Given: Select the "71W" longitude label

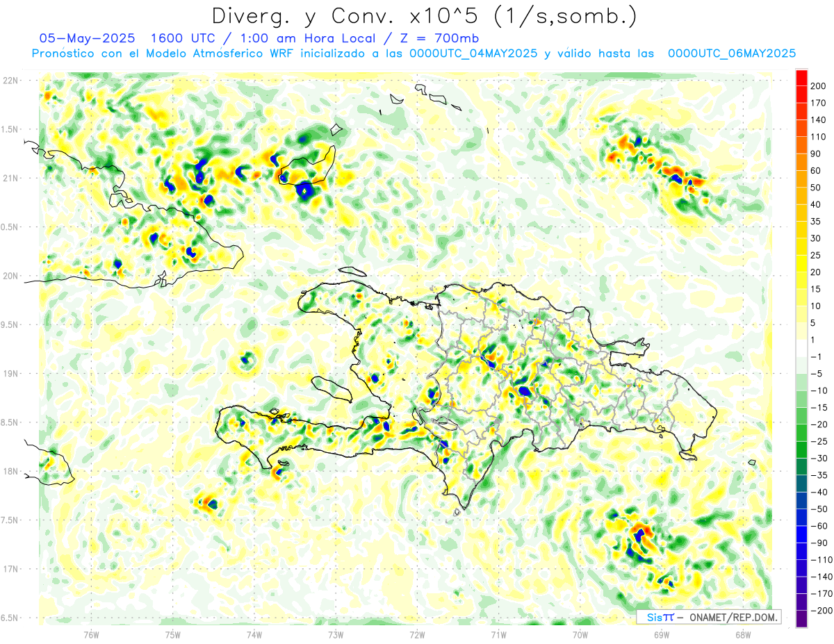Looking at the screenshot, I should [498, 635].
